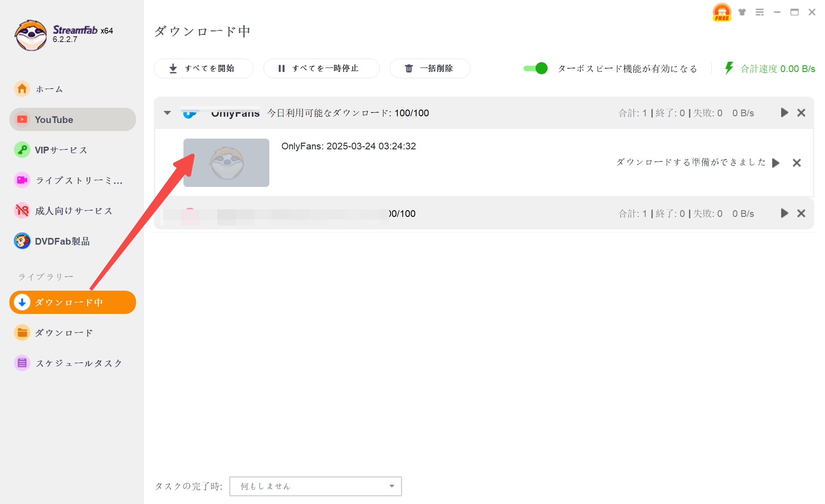Toggle the ターボスピード switch
This screenshot has height=504, width=825.
[536, 68]
